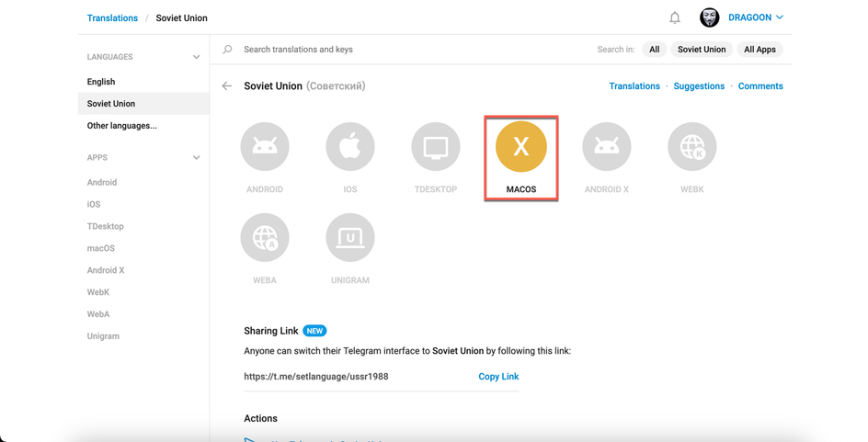
Task: Click the setlanguage/ussr1988 sharing URL
Action: tap(316, 376)
